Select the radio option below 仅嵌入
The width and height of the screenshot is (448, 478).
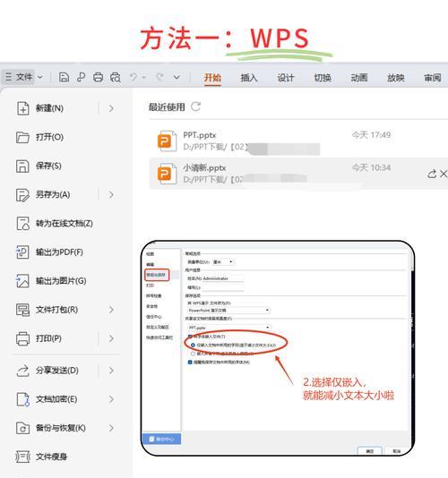tap(193, 354)
